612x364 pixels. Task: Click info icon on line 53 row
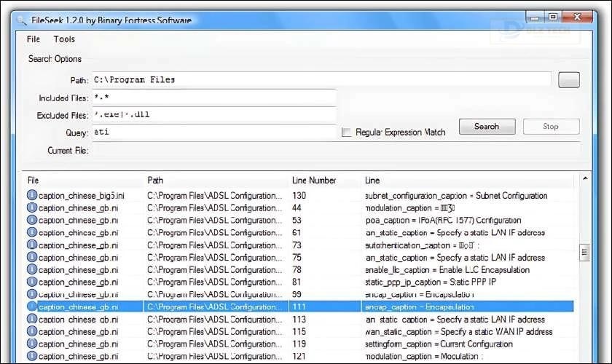31,220
